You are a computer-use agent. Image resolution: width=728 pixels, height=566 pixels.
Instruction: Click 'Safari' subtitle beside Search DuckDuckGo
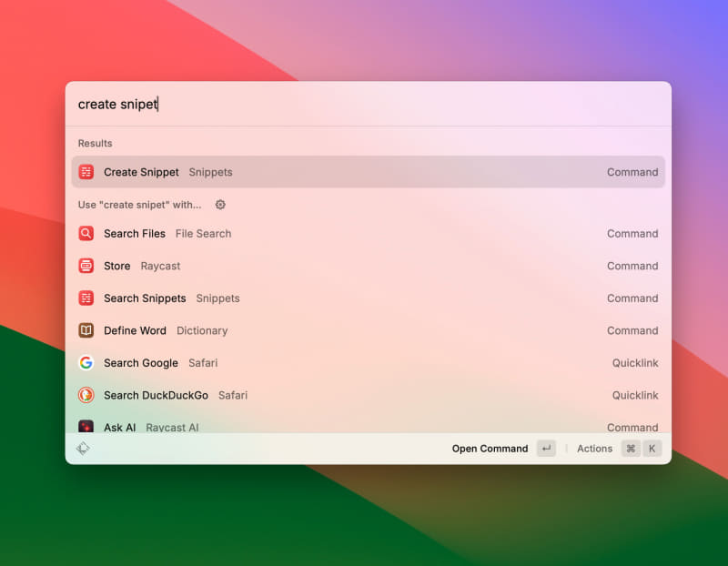pos(233,395)
